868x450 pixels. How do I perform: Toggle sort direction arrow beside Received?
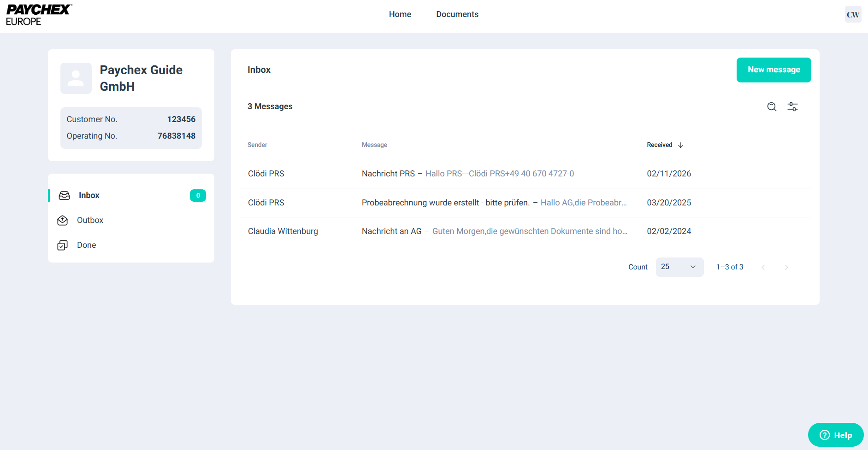tap(680, 145)
